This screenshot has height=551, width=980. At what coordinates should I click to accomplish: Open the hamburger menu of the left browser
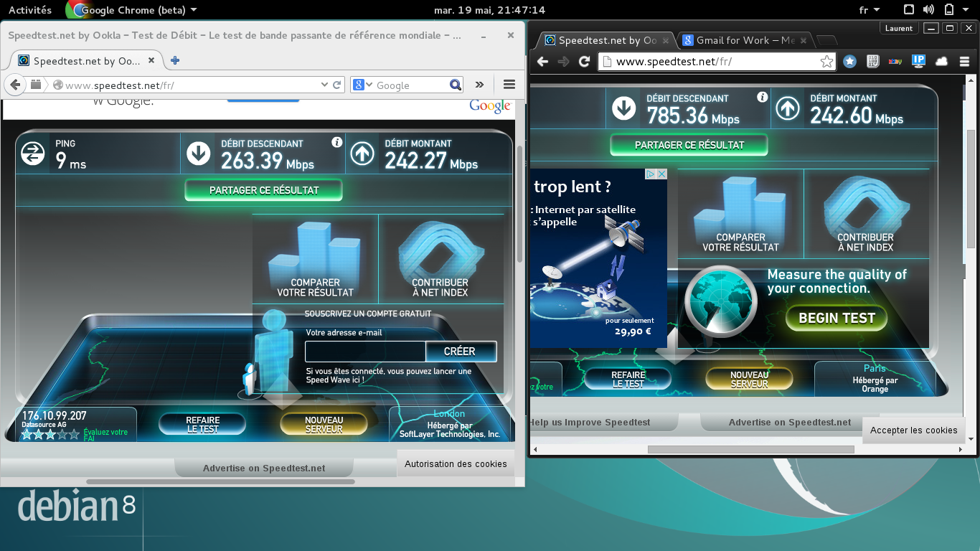[x=509, y=85]
